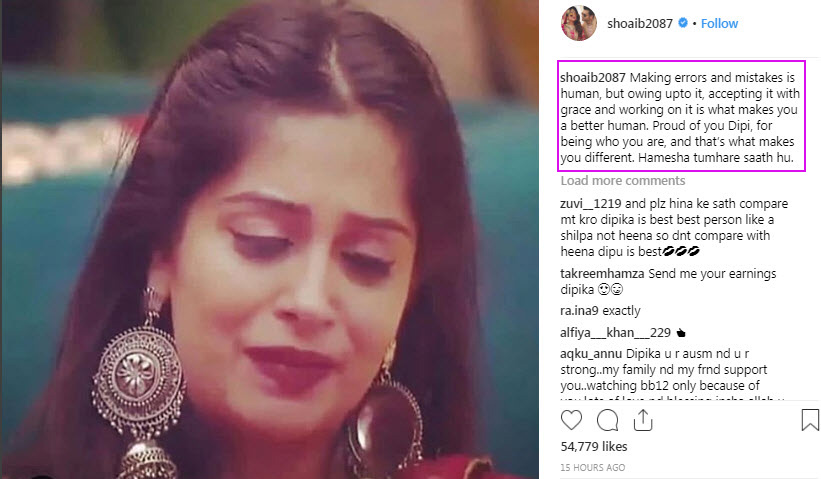Open the comment speech bubble icon
821x479 pixels.
(607, 420)
